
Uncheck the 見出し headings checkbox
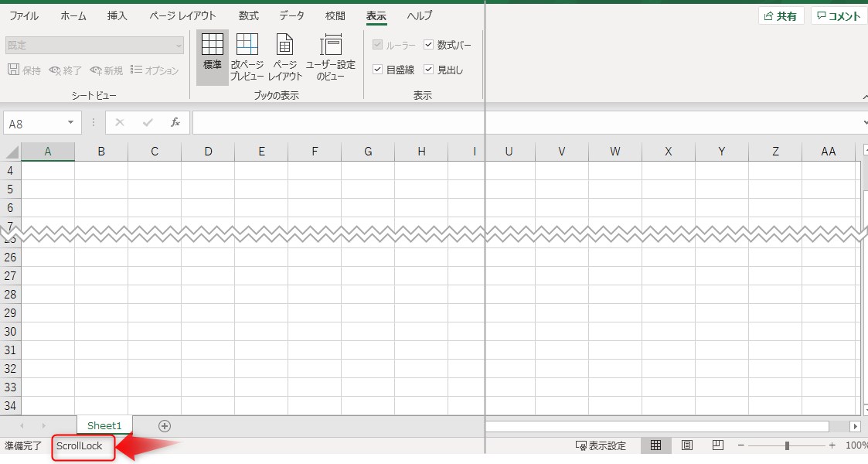[x=428, y=69]
